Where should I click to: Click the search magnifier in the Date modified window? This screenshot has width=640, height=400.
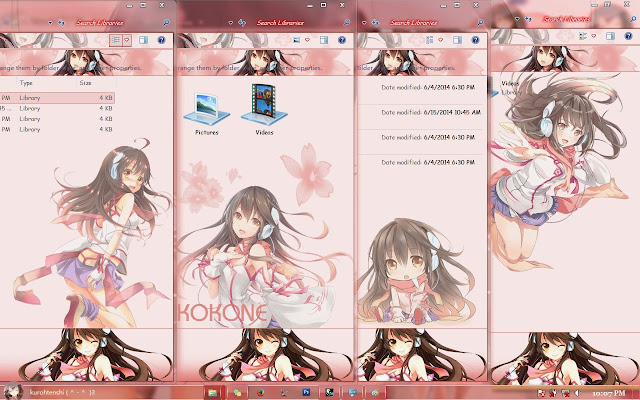(x=480, y=23)
